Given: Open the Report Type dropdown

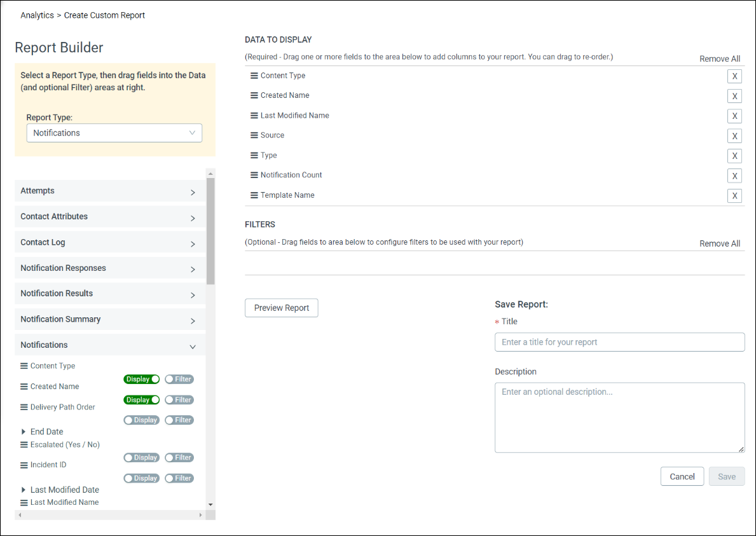Looking at the screenshot, I should click(114, 133).
